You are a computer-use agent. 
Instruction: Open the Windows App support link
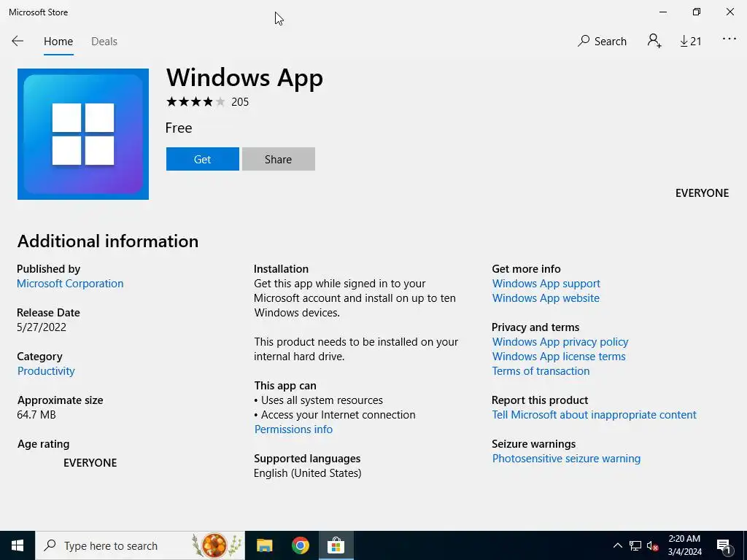click(x=546, y=284)
